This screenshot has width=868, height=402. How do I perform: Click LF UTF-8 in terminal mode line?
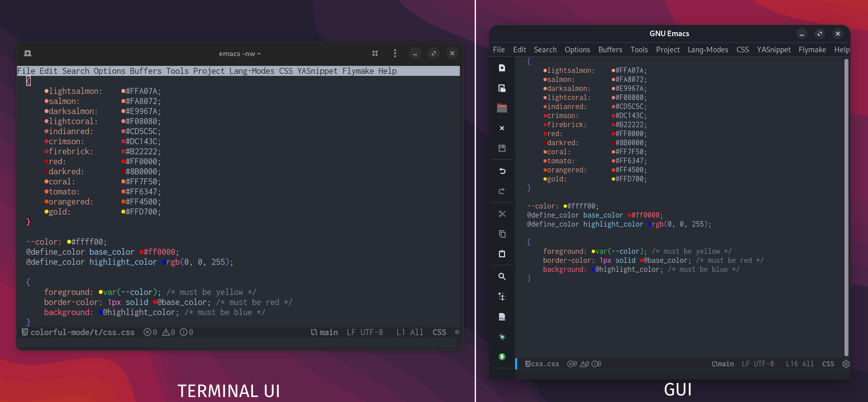coord(365,332)
